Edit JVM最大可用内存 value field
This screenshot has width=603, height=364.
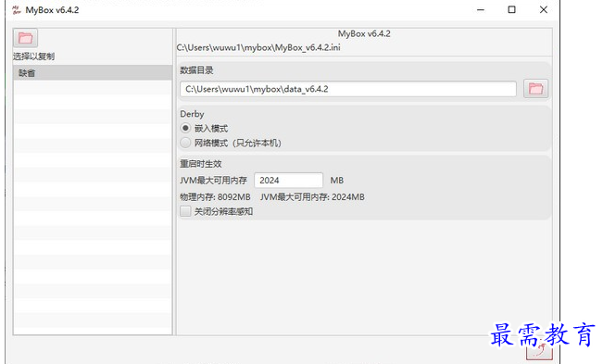(288, 181)
